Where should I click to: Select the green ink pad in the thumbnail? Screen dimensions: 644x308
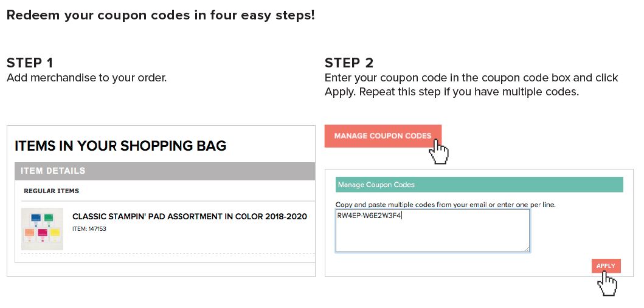click(x=50, y=219)
